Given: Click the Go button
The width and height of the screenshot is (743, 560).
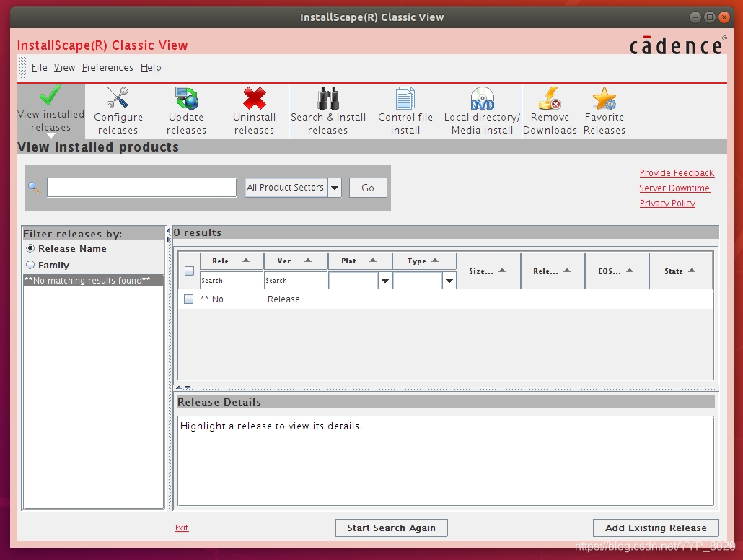Looking at the screenshot, I should 368,188.
